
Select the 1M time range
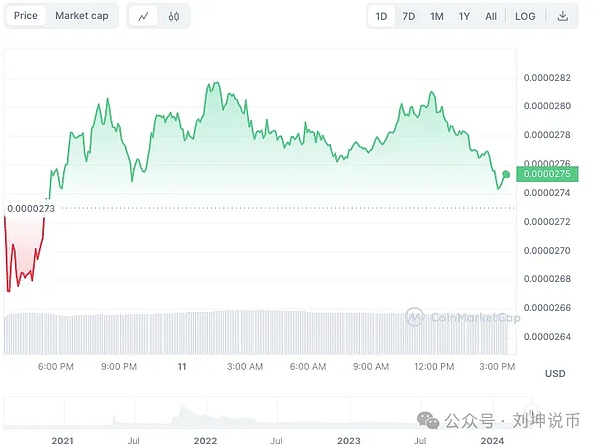(437, 16)
